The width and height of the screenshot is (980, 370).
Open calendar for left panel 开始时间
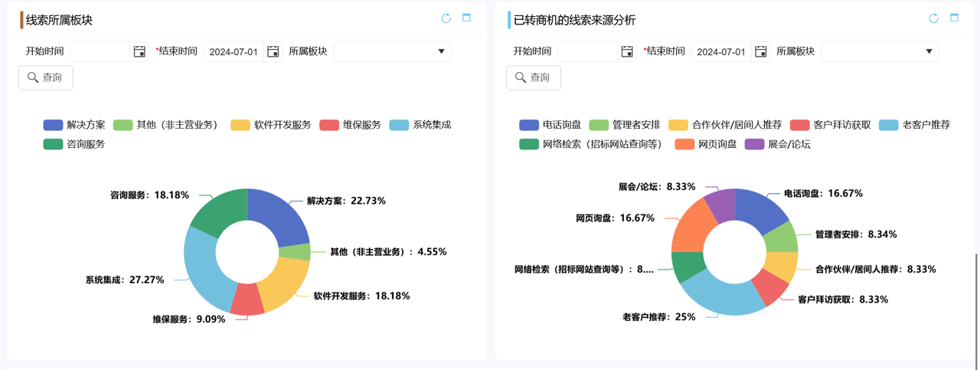tap(139, 51)
